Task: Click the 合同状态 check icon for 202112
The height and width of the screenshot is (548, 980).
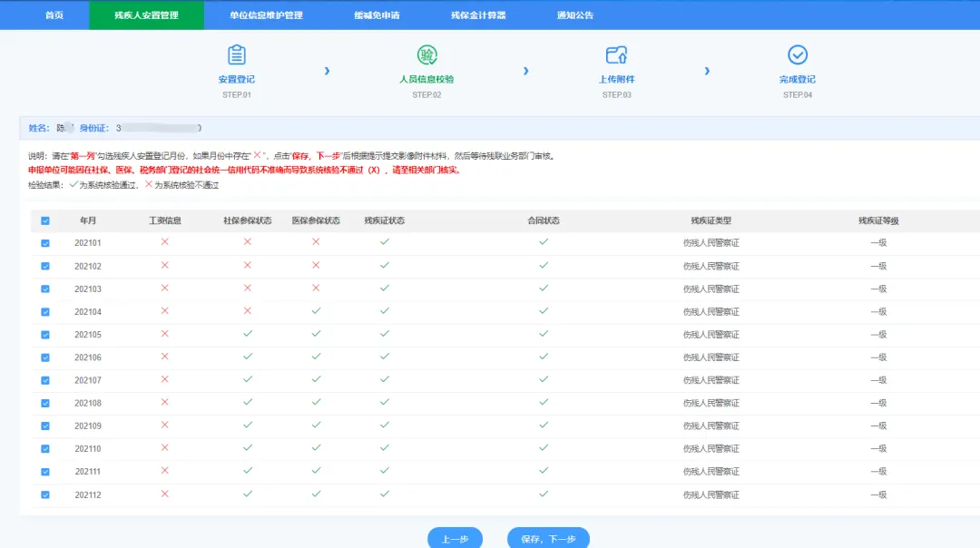Action: [x=544, y=494]
